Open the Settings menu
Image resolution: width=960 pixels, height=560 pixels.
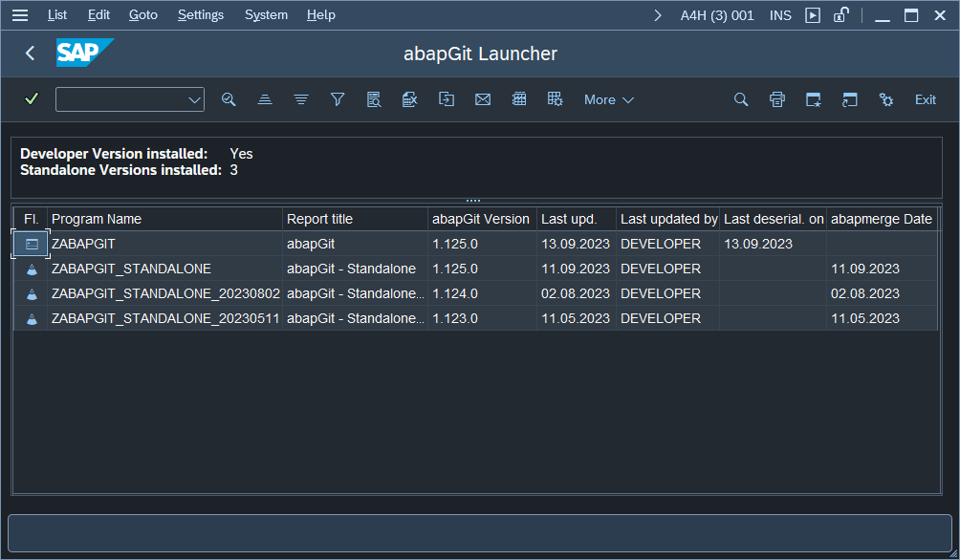point(201,15)
